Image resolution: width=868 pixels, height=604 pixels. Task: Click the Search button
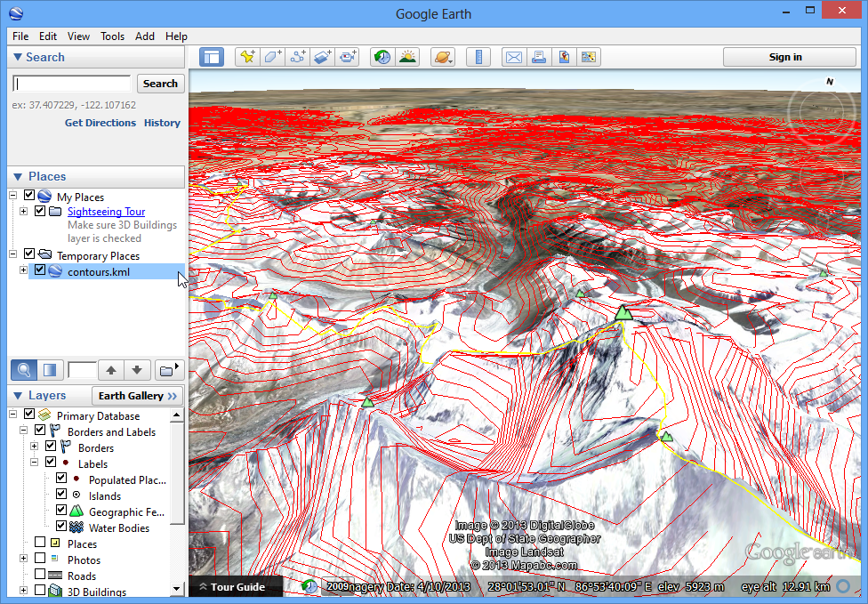pos(161,84)
